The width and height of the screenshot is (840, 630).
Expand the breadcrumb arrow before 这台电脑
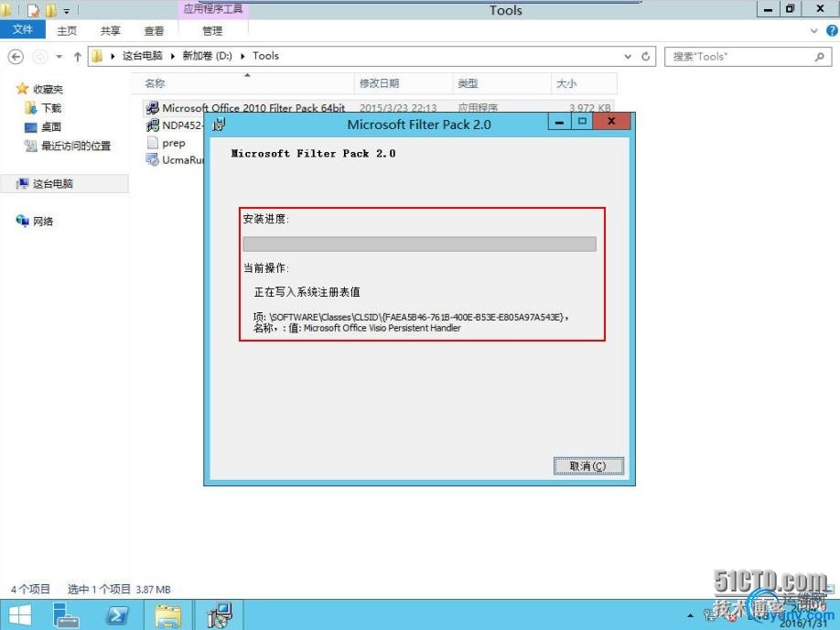point(113,56)
